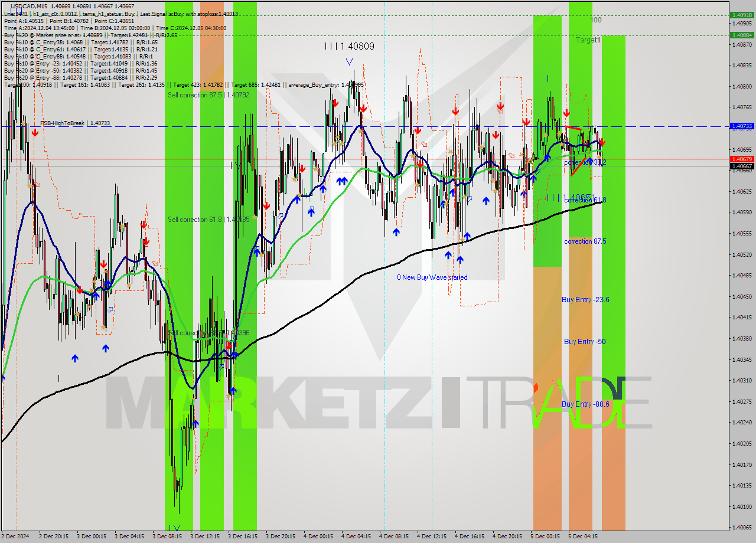756x543 pixels.
Task: Click the '4 Dec 20:15' time axis label
Action: [507, 537]
